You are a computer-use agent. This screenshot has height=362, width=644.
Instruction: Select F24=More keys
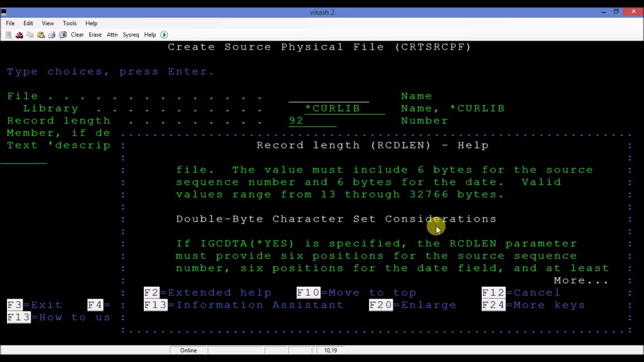(534, 305)
